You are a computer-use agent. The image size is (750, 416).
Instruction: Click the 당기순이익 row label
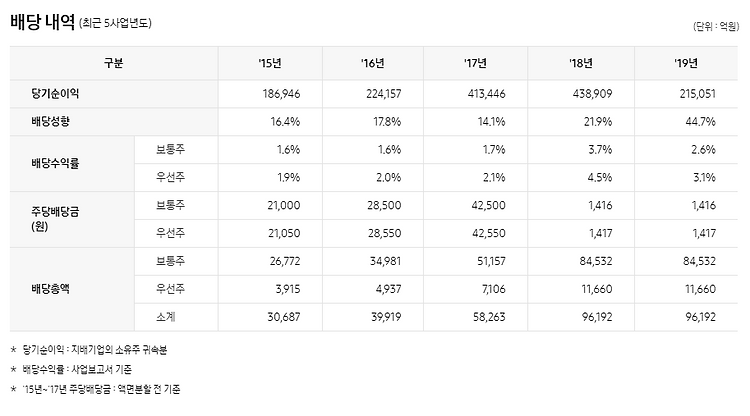(x=55, y=93)
